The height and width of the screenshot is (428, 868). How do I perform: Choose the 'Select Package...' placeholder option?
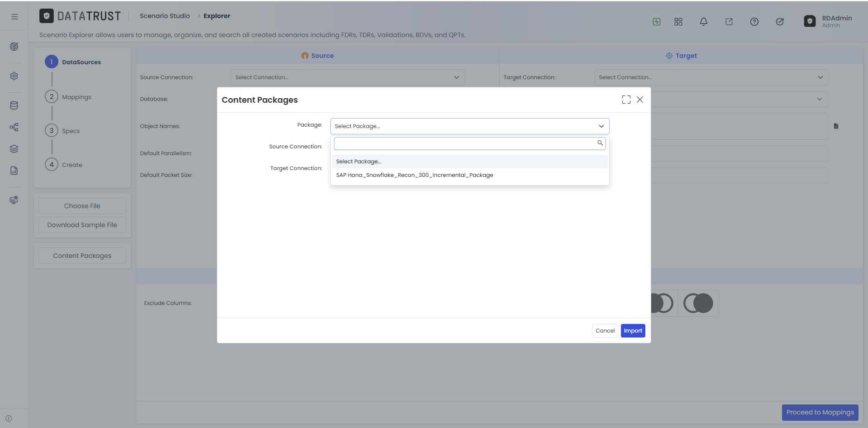tap(470, 162)
